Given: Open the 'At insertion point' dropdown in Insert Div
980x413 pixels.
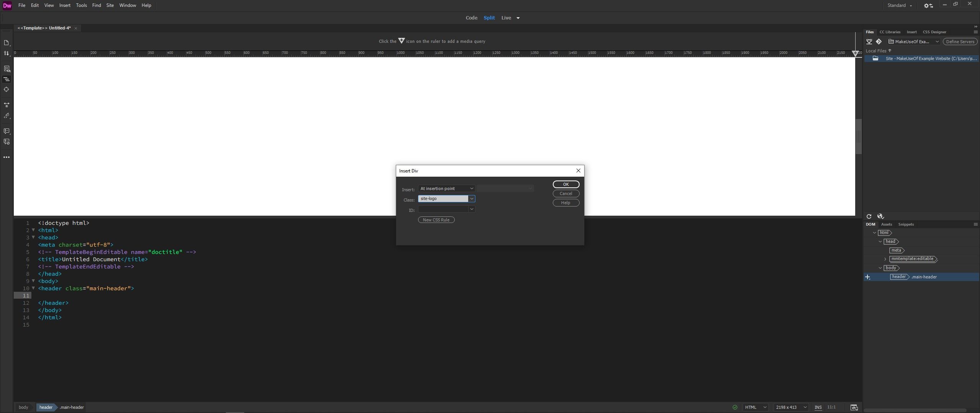Looking at the screenshot, I should coord(446,188).
